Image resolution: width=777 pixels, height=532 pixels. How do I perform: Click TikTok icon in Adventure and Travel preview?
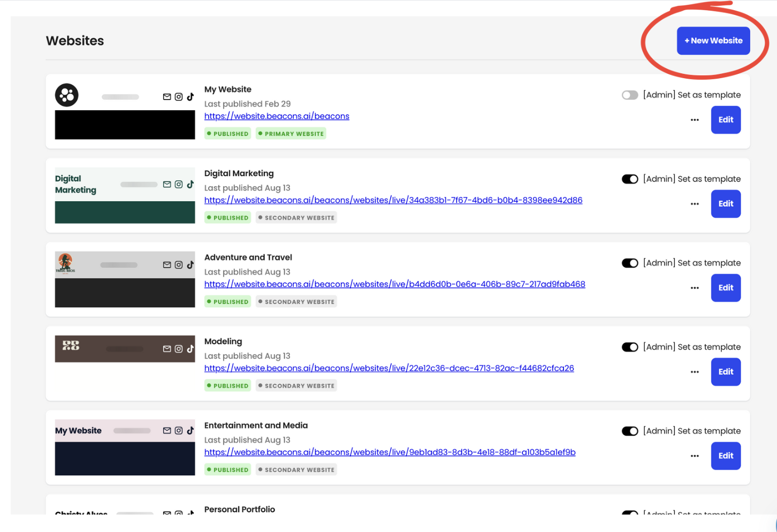click(191, 264)
